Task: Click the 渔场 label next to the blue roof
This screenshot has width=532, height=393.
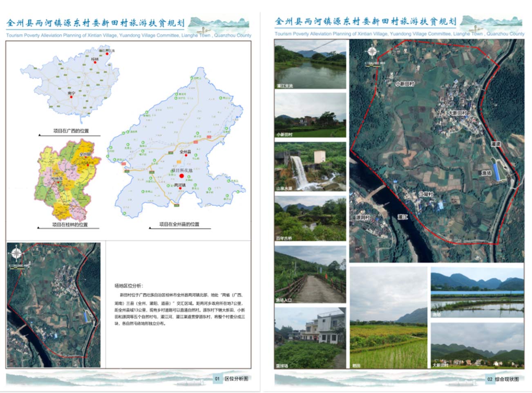Action: click(486, 173)
